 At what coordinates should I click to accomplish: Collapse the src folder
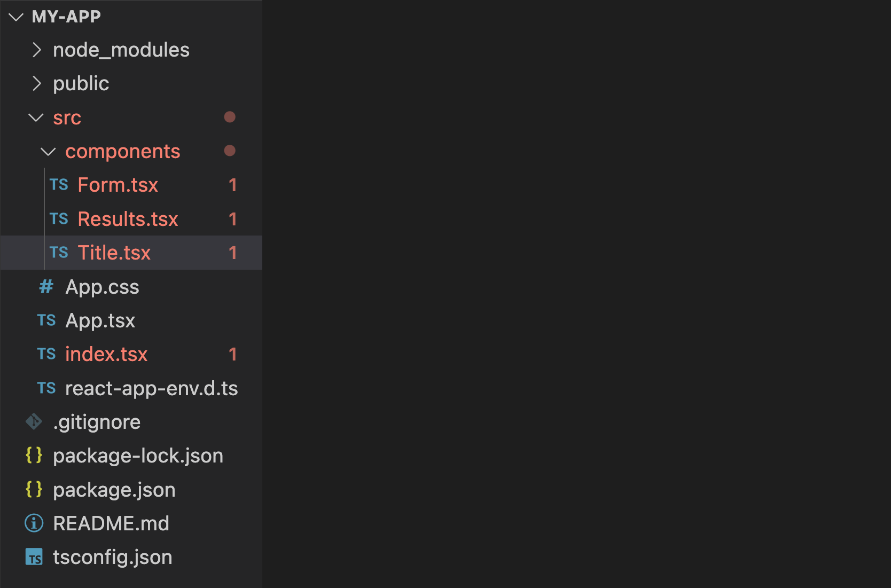pyautogui.click(x=36, y=117)
